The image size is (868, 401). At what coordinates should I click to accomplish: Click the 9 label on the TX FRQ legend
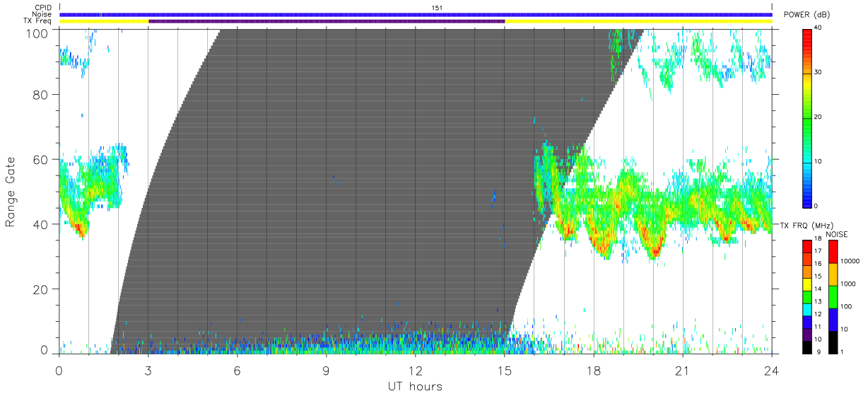point(817,352)
